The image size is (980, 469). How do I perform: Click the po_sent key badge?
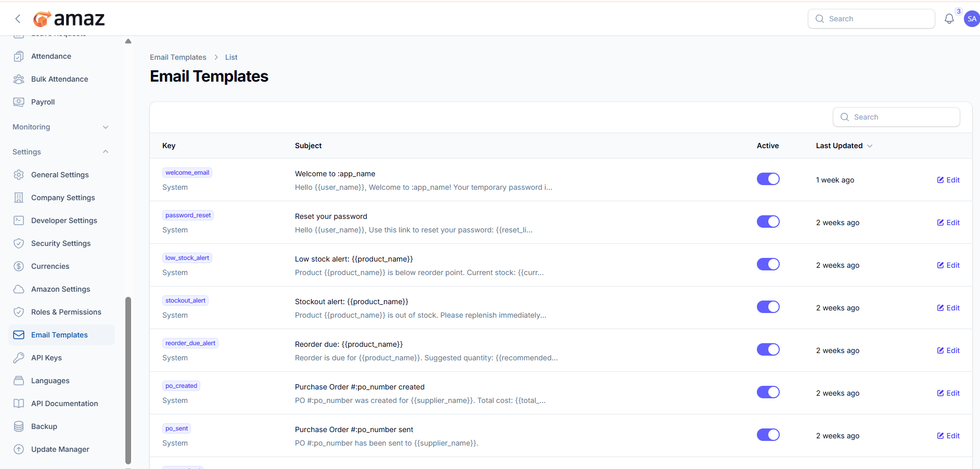tap(176, 428)
